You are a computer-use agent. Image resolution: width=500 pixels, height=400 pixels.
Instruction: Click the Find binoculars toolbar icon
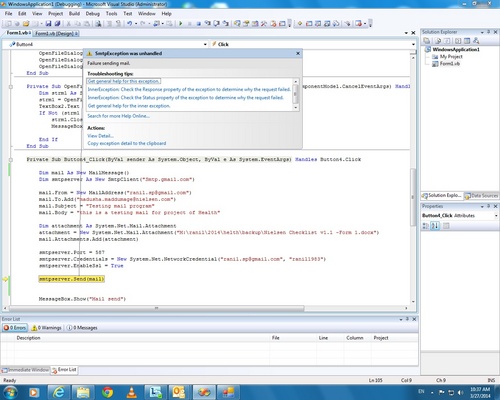pos(98,23)
